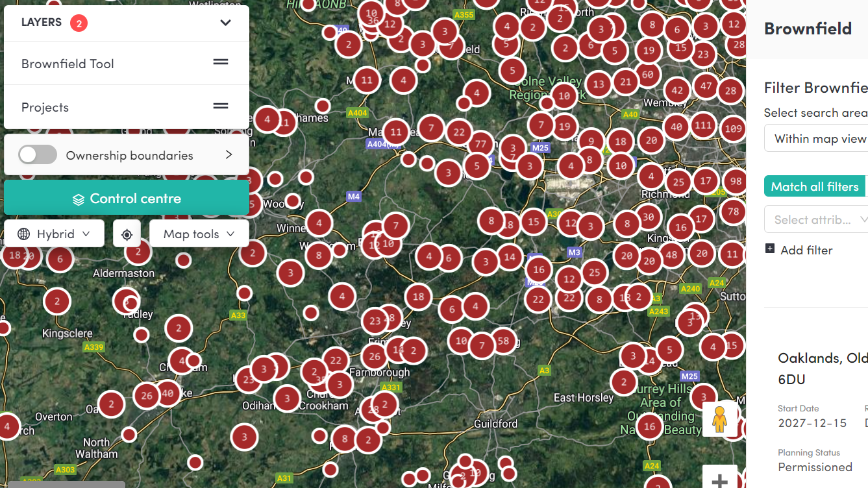The width and height of the screenshot is (868, 488).
Task: Open the Hybrid basemap dropdown
Action: (x=54, y=234)
